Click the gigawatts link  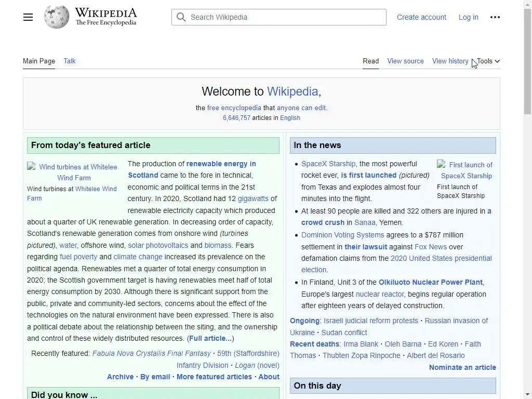[x=253, y=198]
